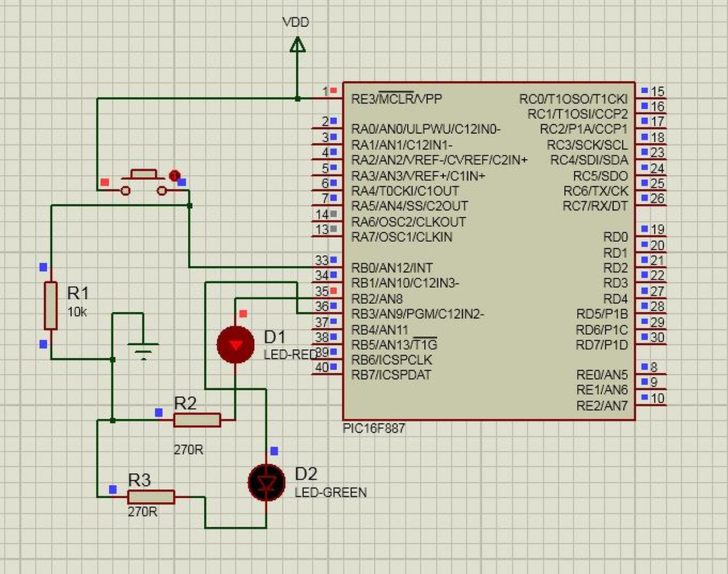This screenshot has width=728, height=574.
Task: Click the "RC0/T1OSO/T1CKI" pin label
Action: [x=573, y=98]
